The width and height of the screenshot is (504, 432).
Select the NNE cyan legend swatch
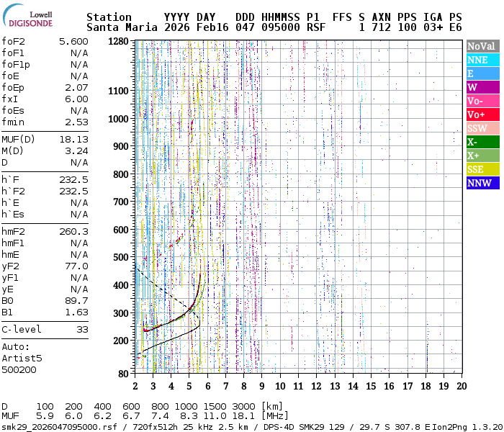(483, 60)
